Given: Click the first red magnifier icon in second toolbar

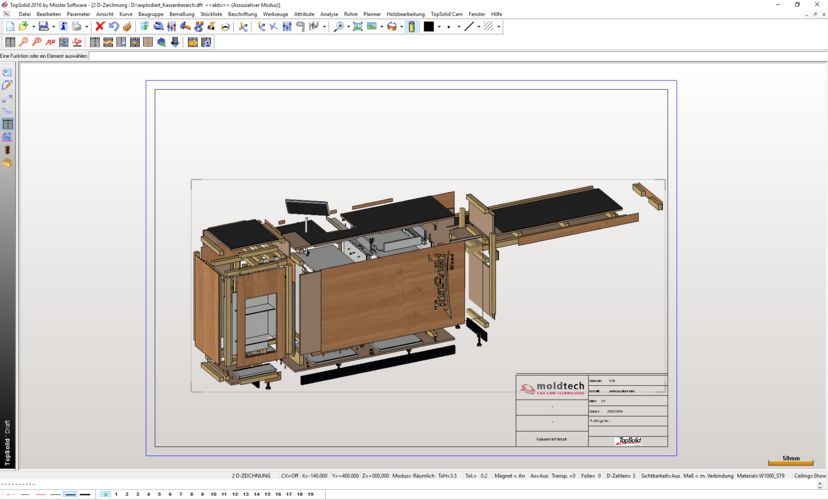Looking at the screenshot, I should [x=24, y=42].
